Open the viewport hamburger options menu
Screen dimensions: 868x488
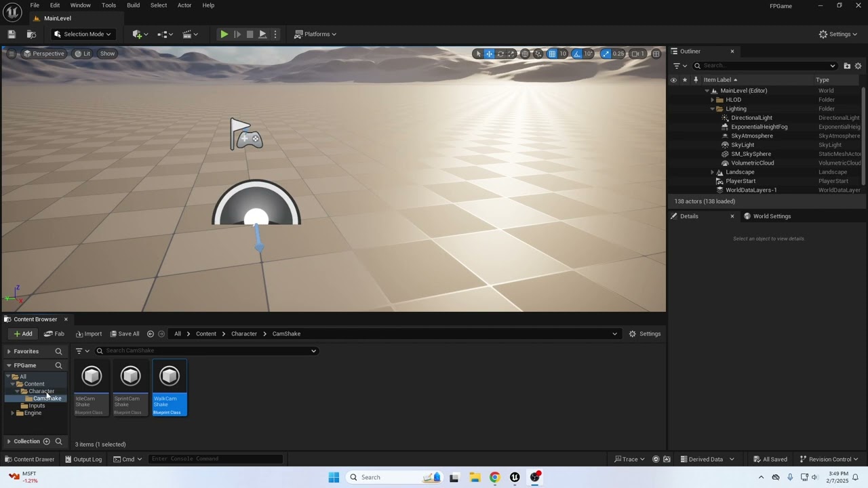pos(11,54)
